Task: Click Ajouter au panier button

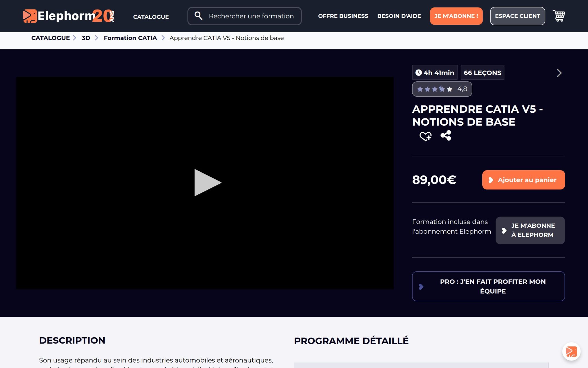Action: click(523, 180)
